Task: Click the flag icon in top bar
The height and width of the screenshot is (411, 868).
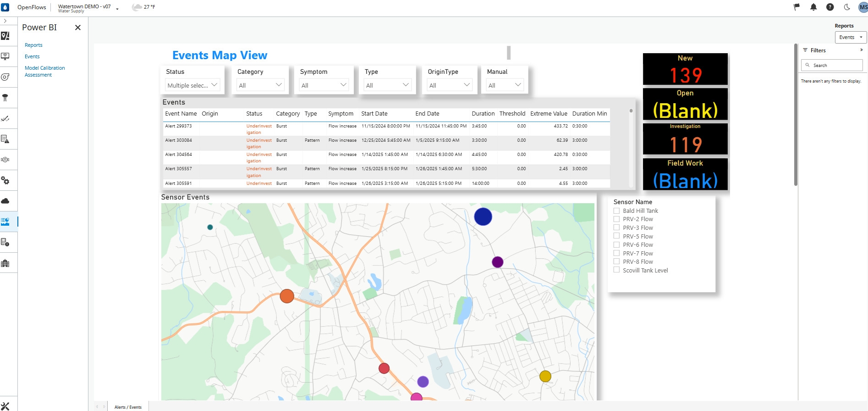Action: (797, 7)
